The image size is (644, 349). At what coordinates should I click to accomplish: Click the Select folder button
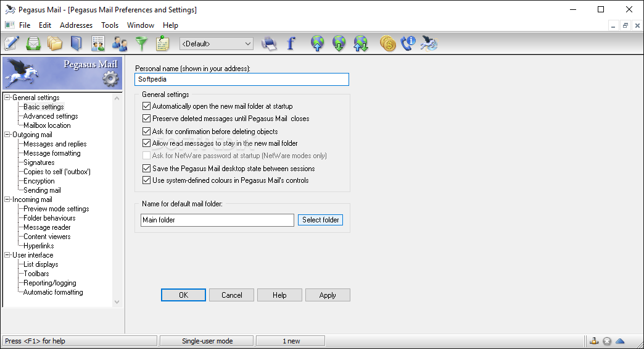(320, 220)
